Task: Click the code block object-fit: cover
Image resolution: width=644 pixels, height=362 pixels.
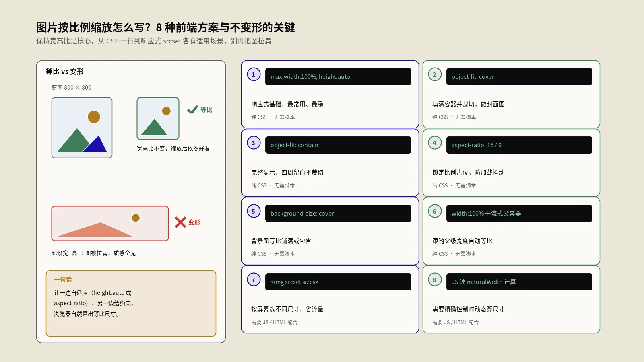Action: pyautogui.click(x=519, y=76)
